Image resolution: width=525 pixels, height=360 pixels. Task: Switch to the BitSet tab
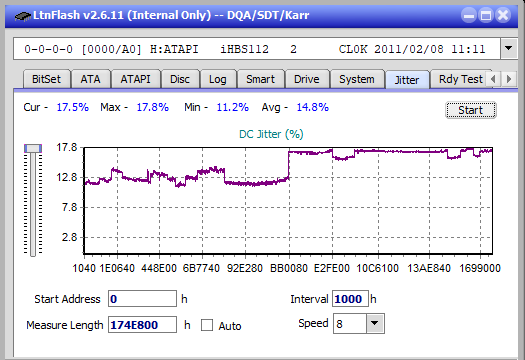[x=47, y=79]
